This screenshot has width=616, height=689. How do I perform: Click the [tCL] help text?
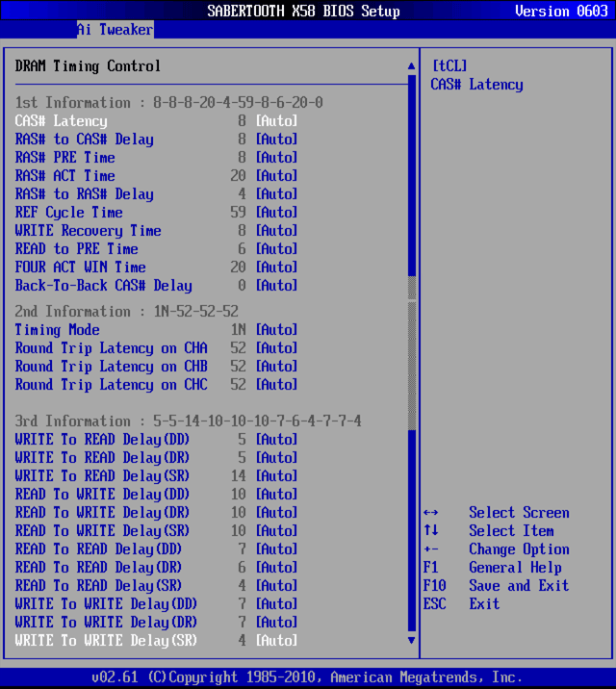pos(449,65)
